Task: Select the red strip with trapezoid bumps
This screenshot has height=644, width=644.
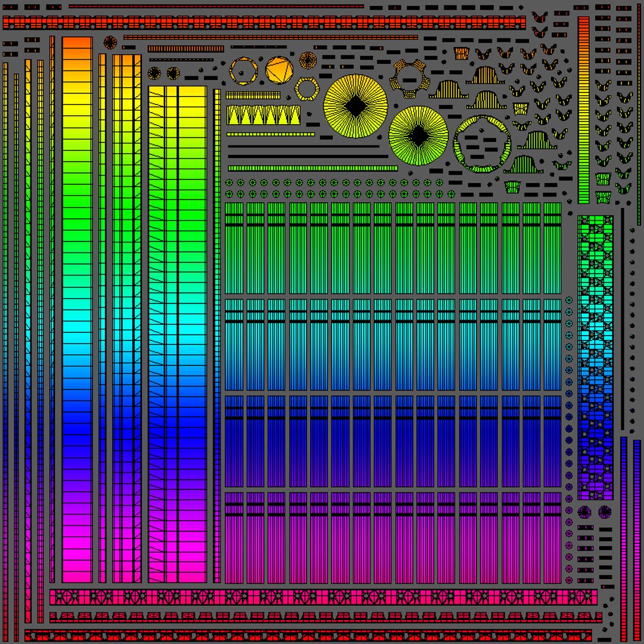Action: click(326, 617)
